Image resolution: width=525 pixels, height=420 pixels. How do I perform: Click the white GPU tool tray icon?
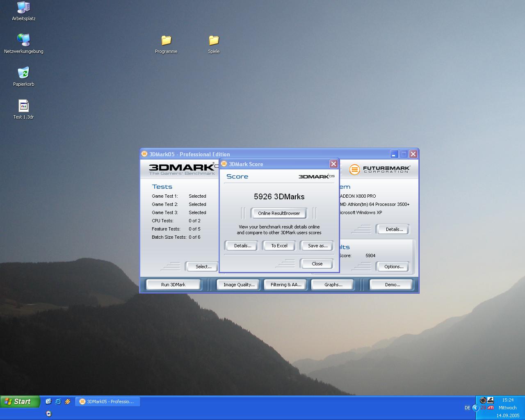click(x=491, y=400)
